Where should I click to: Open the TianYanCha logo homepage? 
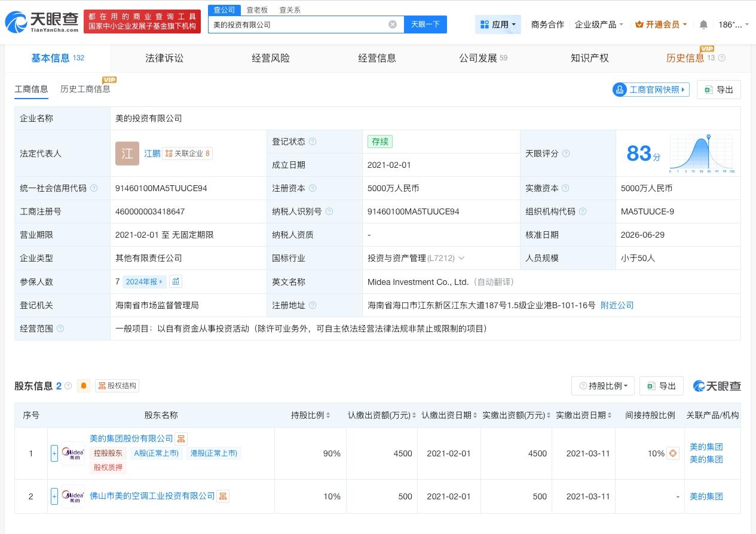tap(42, 22)
